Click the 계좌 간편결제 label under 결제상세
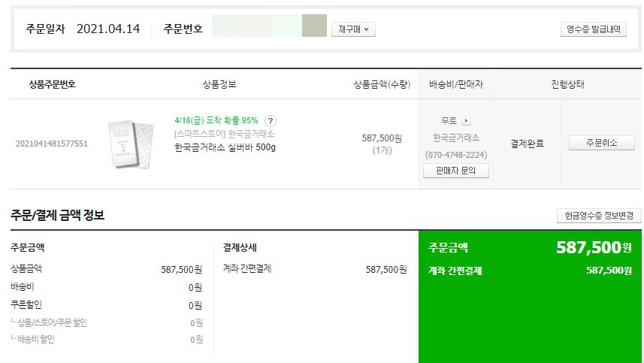This screenshot has width=644, height=363. coord(247,268)
